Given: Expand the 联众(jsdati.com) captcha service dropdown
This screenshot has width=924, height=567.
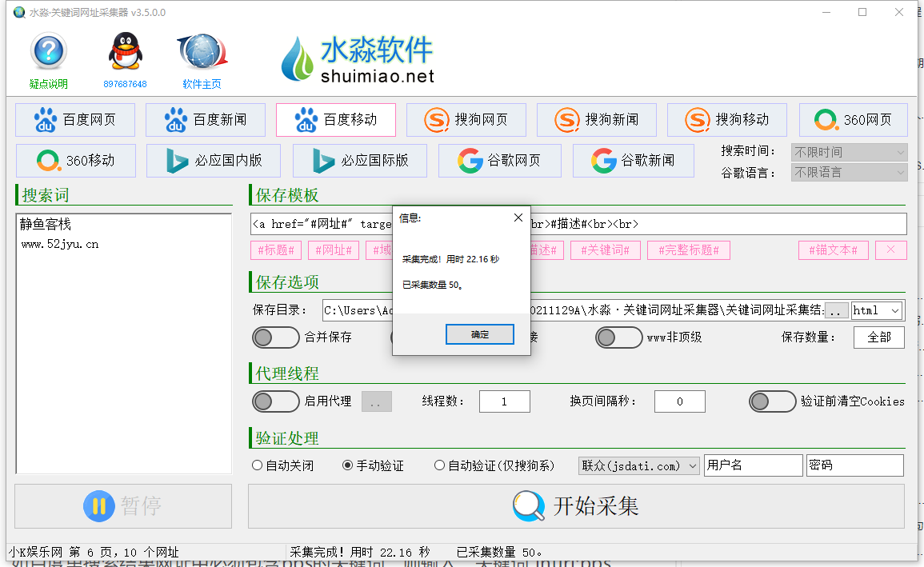Looking at the screenshot, I should point(638,465).
